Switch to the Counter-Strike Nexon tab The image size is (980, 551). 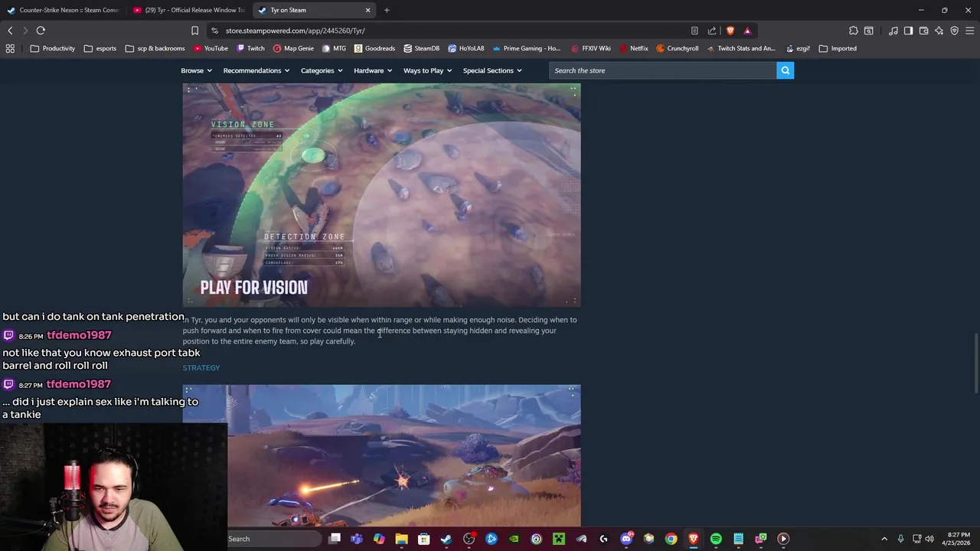tap(63, 10)
